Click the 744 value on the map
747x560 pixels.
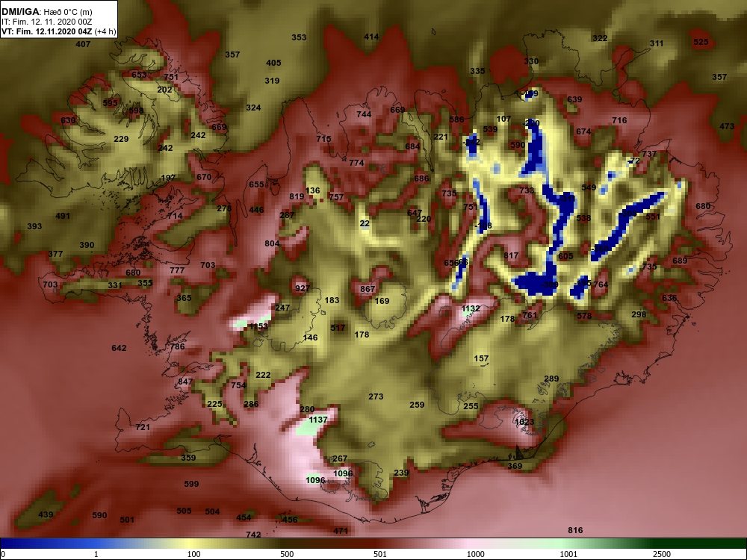(x=364, y=114)
